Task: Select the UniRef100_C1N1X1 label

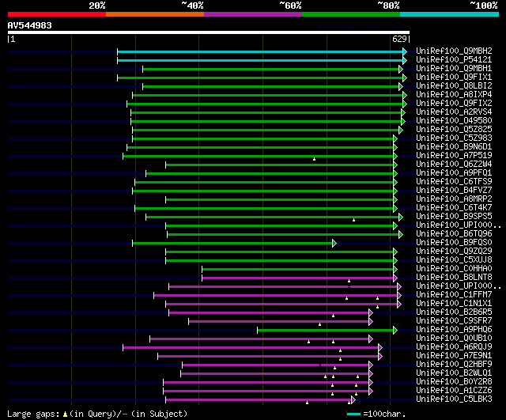Action: coord(454,304)
